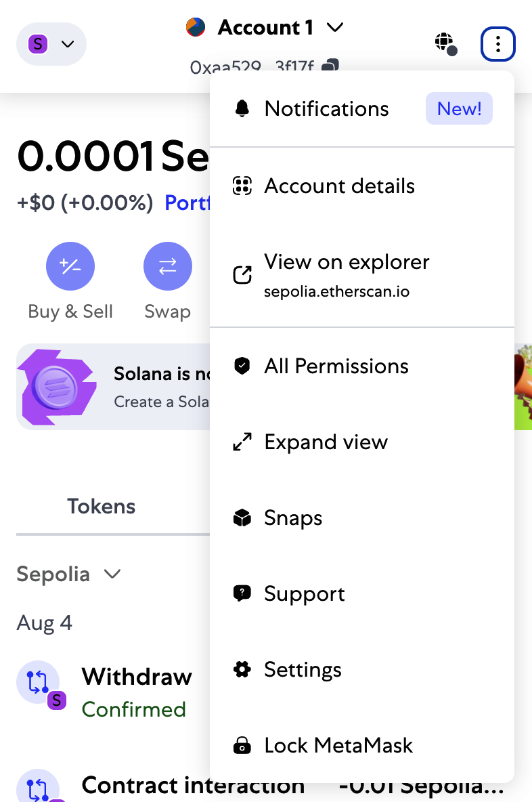This screenshot has width=532, height=802.
Task: Open the Swap tool
Action: pyautogui.click(x=167, y=266)
